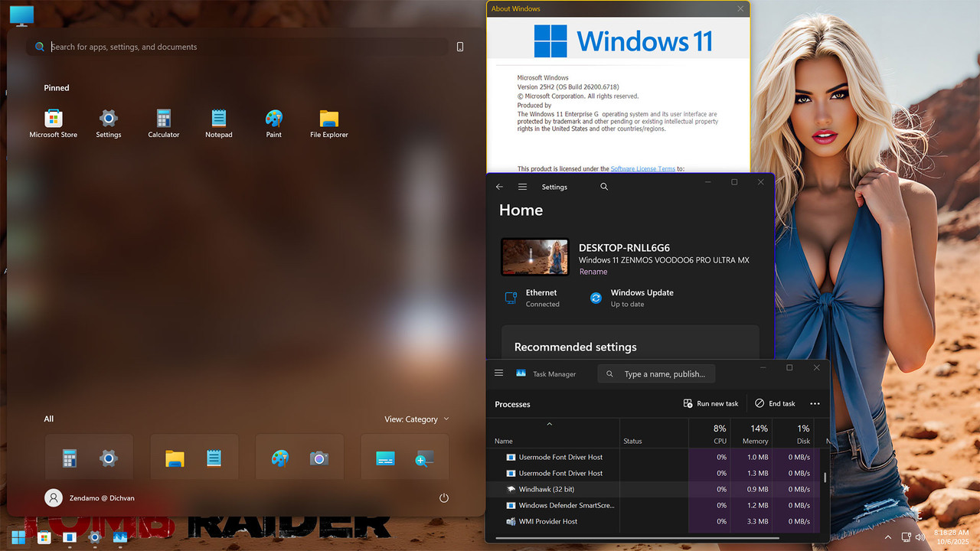The image size is (980, 551).
Task: Open Paint icon in the All category group
Action: coord(280,458)
